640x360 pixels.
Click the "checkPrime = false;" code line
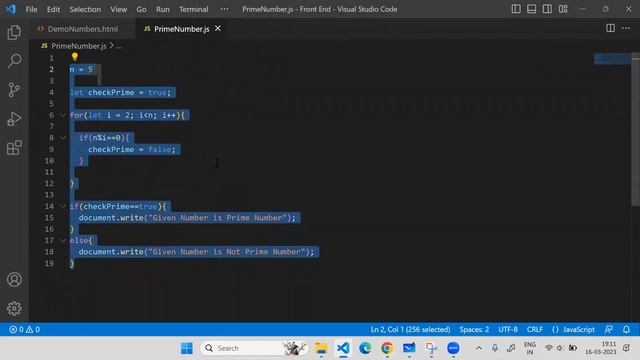tap(131, 149)
